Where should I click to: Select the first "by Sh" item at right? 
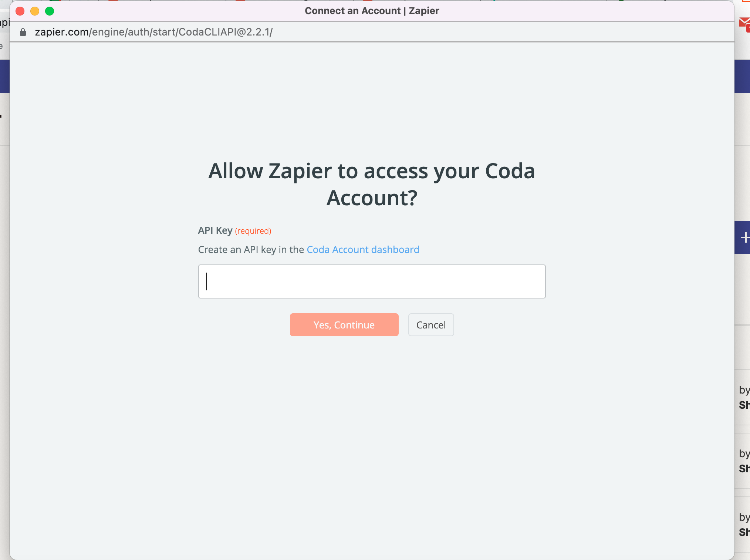(744, 398)
